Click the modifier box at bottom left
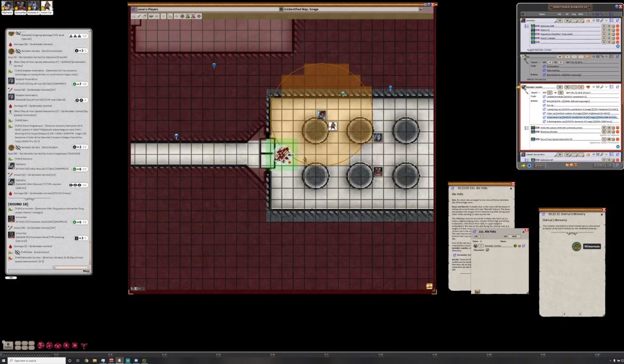This screenshot has width=624, height=364. [x=7, y=345]
